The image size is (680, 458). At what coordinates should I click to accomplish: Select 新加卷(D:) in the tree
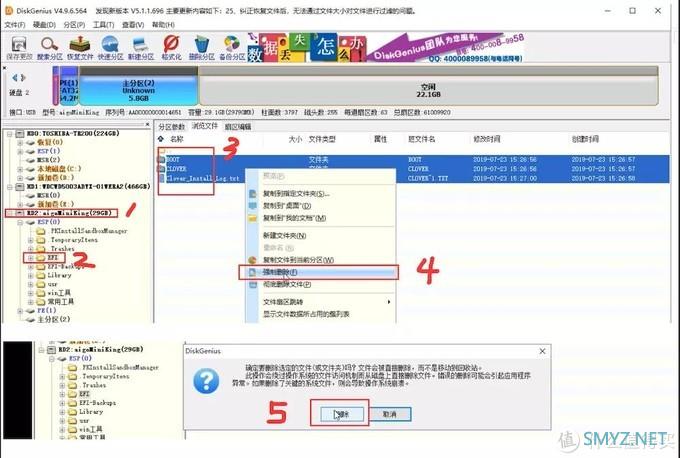(x=56, y=177)
